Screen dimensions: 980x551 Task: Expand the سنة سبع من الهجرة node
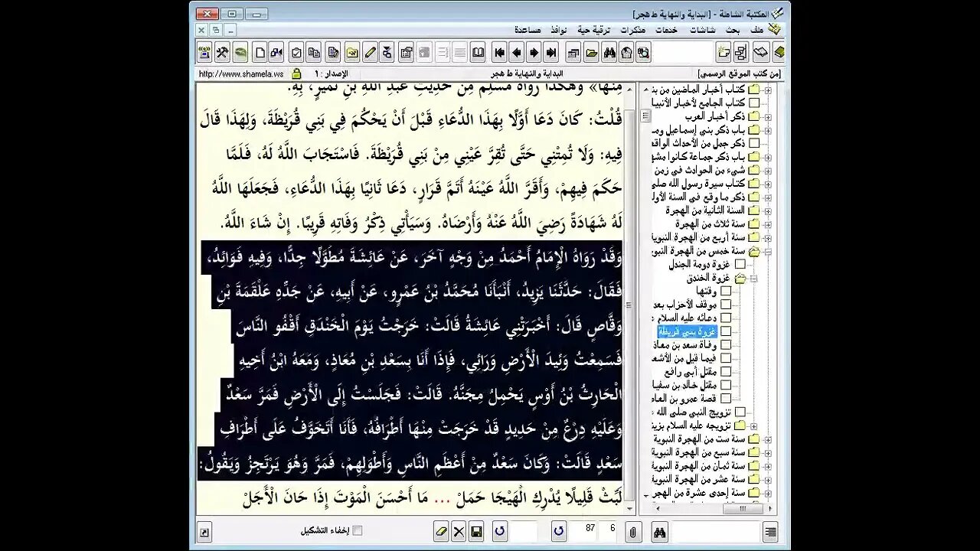[x=768, y=453]
